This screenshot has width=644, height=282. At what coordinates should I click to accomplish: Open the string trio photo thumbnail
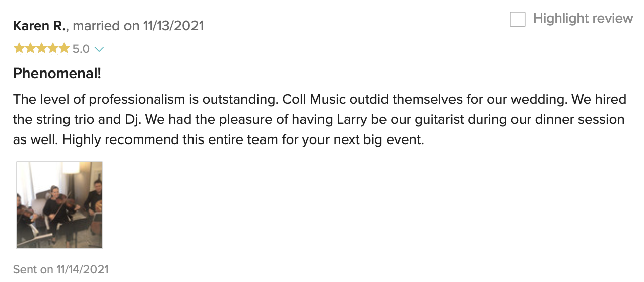[59, 204]
